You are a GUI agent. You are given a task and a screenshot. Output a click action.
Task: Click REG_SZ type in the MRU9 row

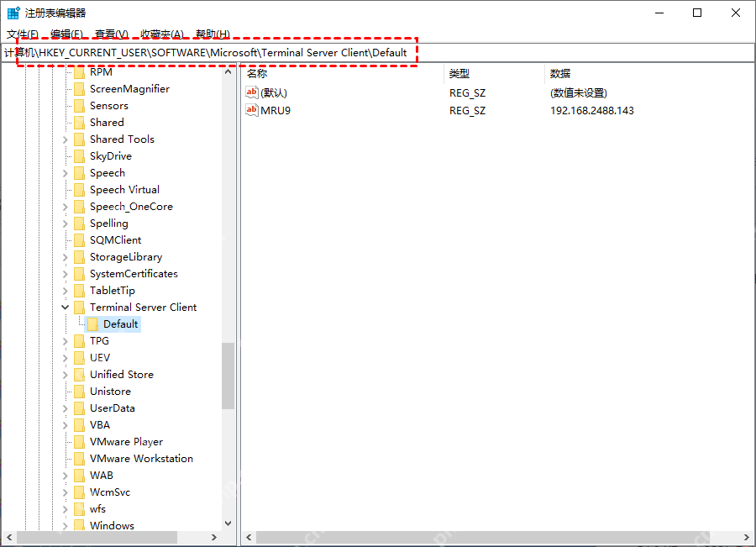[x=467, y=110]
